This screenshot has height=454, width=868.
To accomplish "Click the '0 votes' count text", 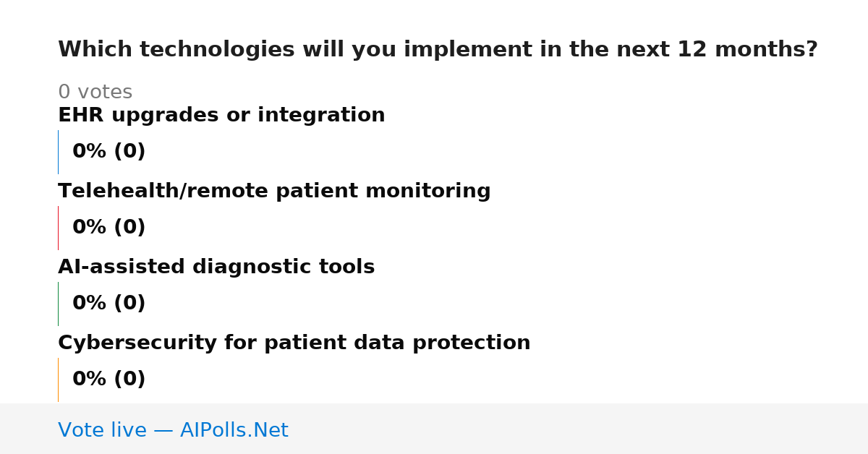I will (x=95, y=93).
